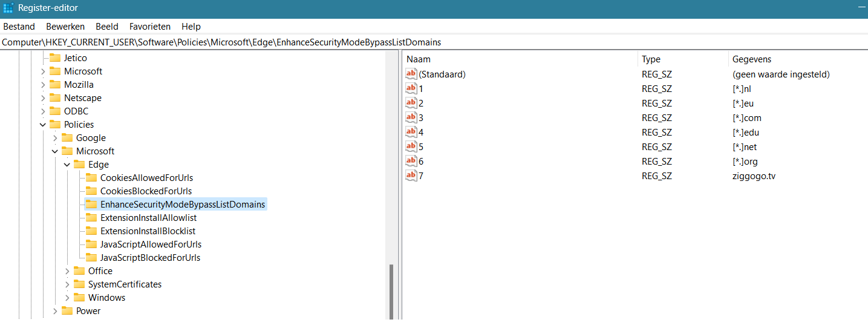The image size is (868, 328).
Task: Click the REG_SZ type of value 7
Action: pyautogui.click(x=657, y=176)
